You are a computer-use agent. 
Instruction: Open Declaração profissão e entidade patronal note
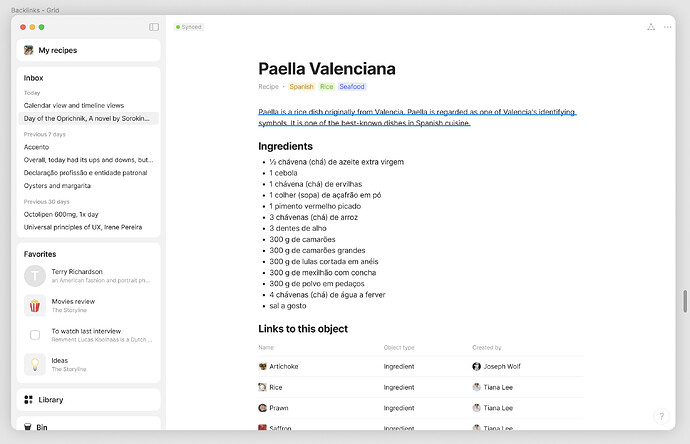pos(85,172)
